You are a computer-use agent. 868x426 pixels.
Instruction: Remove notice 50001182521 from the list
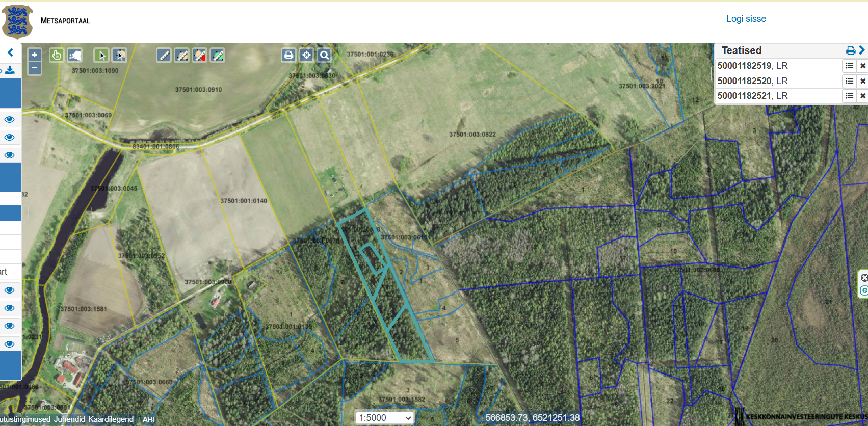pyautogui.click(x=862, y=96)
